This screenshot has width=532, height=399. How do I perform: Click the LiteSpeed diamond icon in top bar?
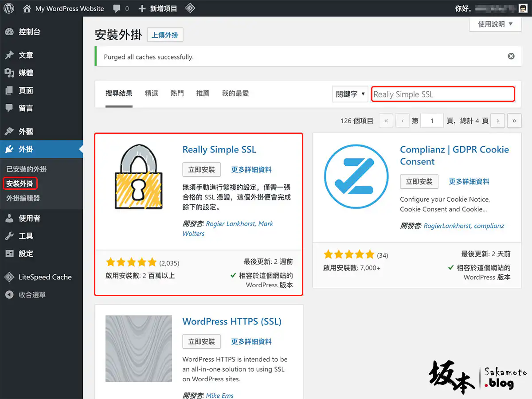tap(190, 8)
